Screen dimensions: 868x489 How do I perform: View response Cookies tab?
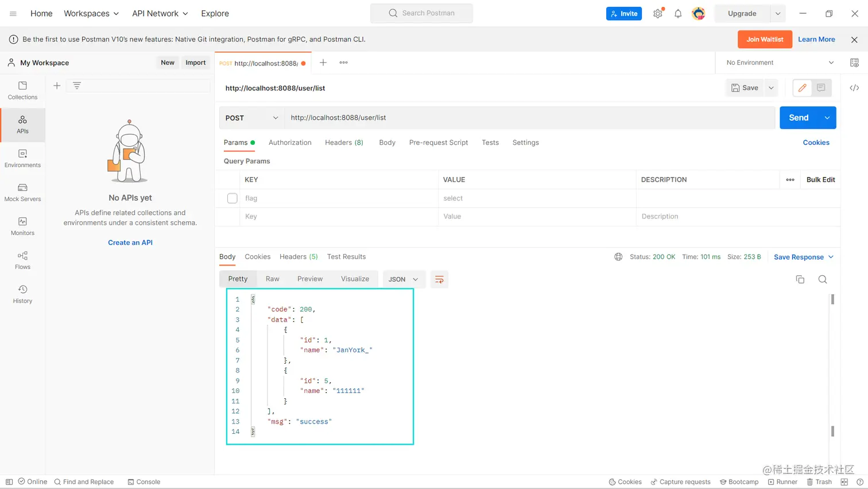click(257, 257)
